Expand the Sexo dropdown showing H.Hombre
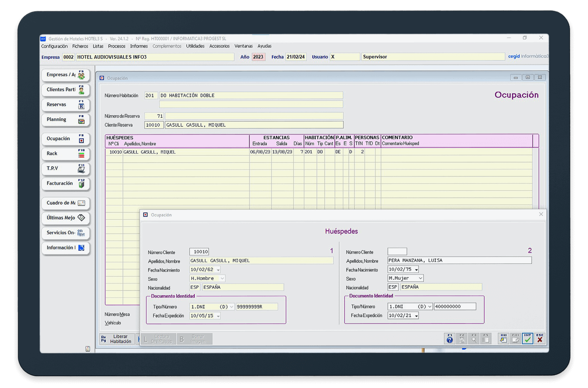The image size is (588, 388). 222,279
